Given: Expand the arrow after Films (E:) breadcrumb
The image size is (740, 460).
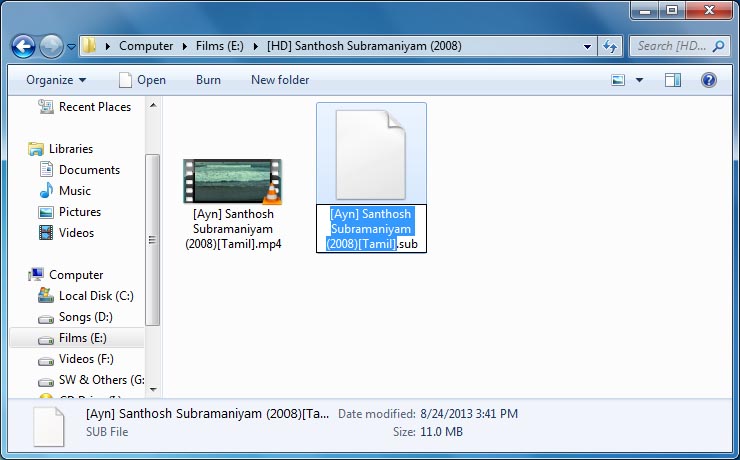Looking at the screenshot, I should [x=255, y=46].
